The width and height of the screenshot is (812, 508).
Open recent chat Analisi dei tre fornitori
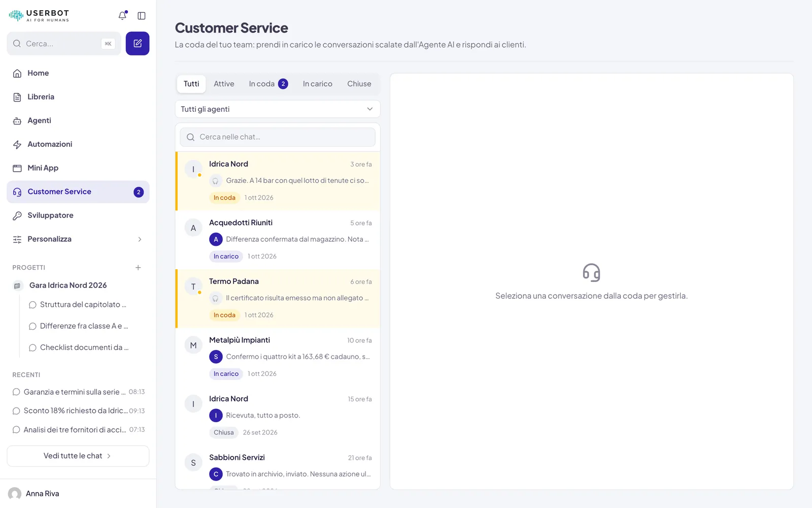pyautogui.click(x=78, y=430)
